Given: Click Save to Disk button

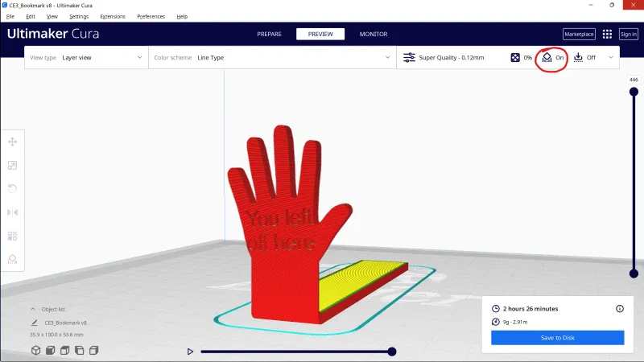Looking at the screenshot, I should pos(557,338).
